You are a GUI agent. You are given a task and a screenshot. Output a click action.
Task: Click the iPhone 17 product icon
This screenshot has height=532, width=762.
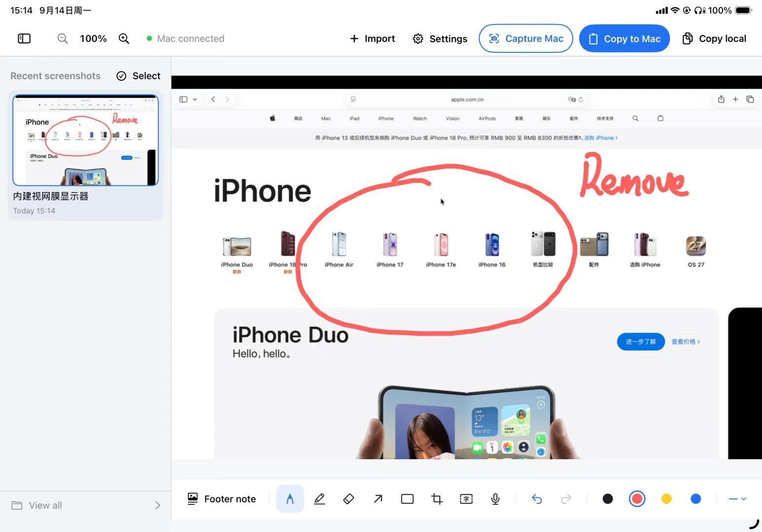point(390,244)
